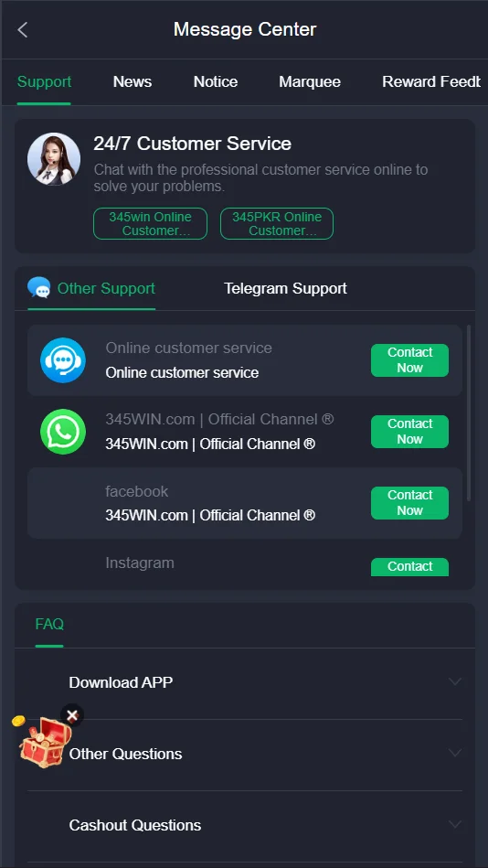Tap the customer service agent avatar

[x=54, y=159]
